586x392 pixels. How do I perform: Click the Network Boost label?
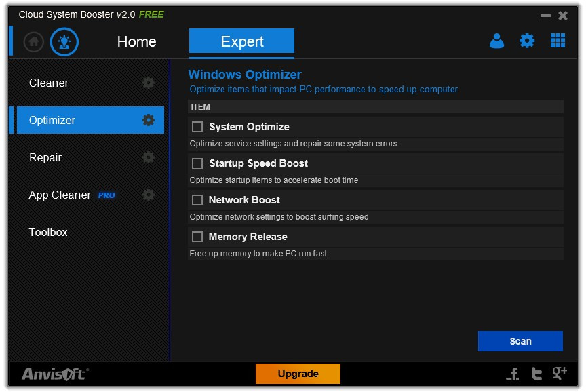click(x=244, y=200)
